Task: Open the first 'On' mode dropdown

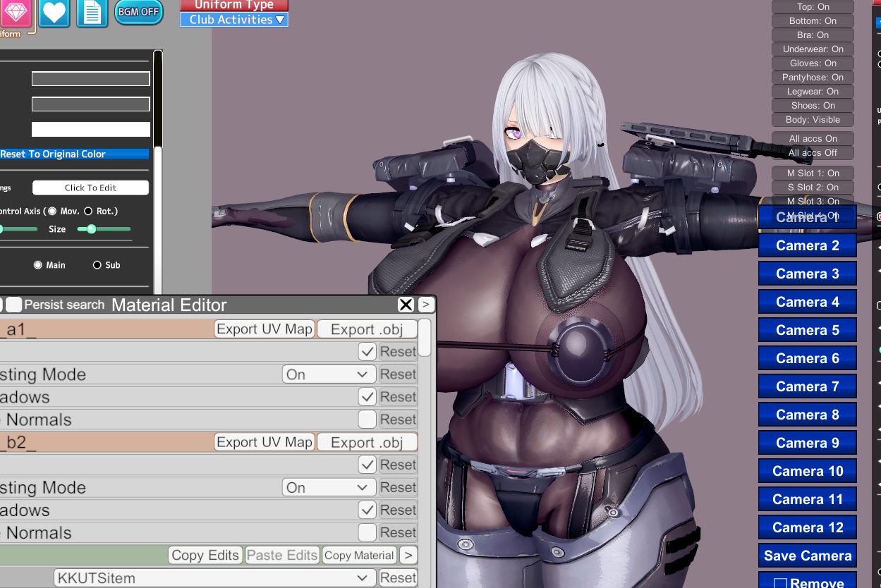Action: coord(327,374)
